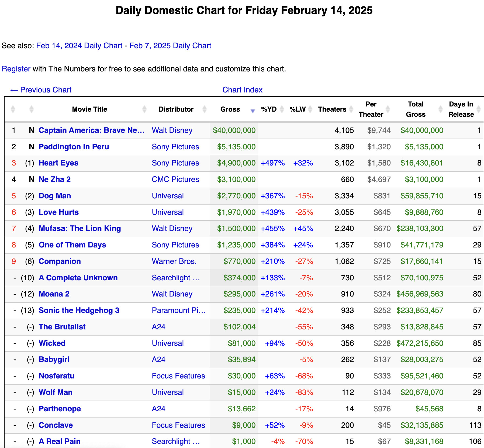484x448 pixels.
Task: Click the 4,105 theaters count cell
Action: 344,130
